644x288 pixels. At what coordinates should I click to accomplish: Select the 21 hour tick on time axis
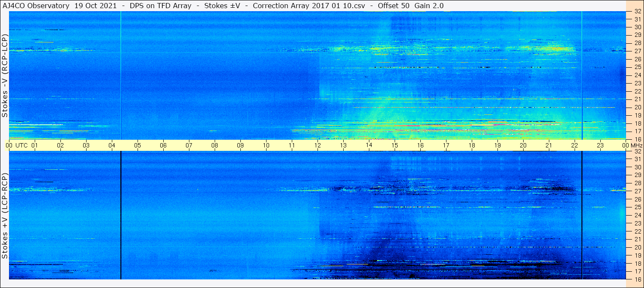549,145
